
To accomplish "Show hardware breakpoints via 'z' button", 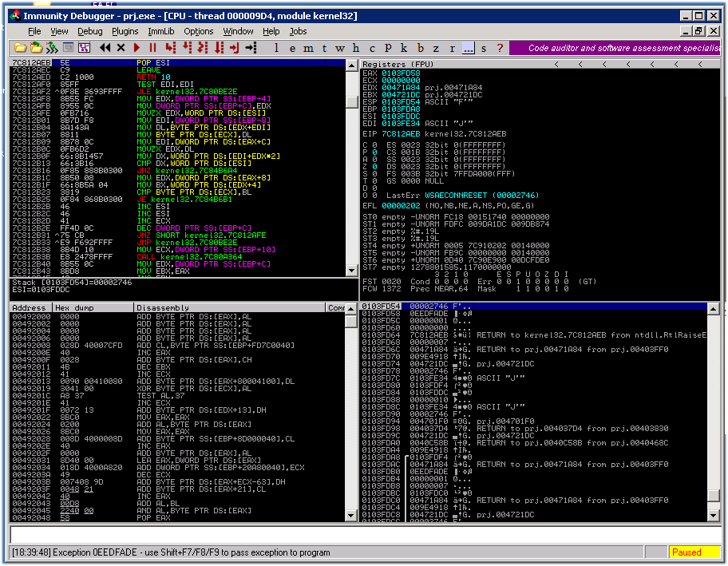I will point(436,48).
